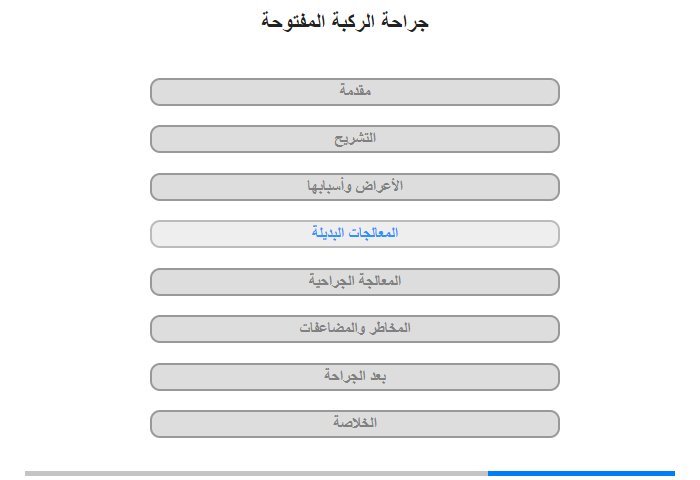Go to الأعراض وأسبابها section
The width and height of the screenshot is (700, 480).
(x=354, y=187)
